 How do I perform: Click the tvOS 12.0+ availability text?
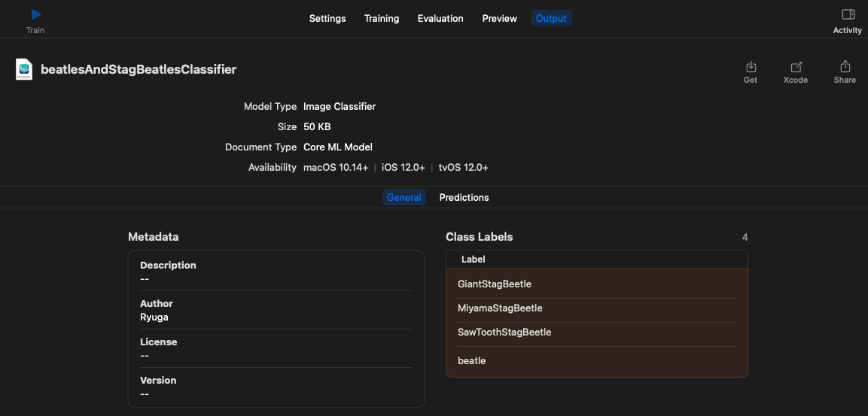coord(463,167)
